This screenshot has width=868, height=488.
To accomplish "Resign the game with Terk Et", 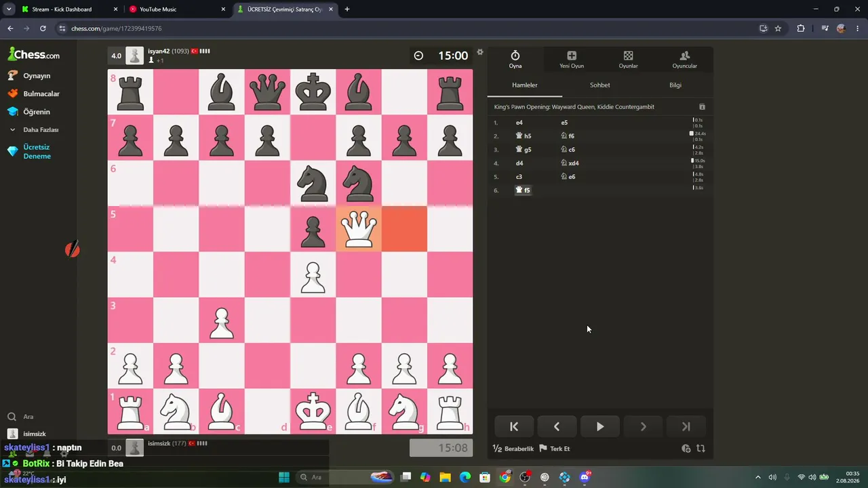I will 555,449.
